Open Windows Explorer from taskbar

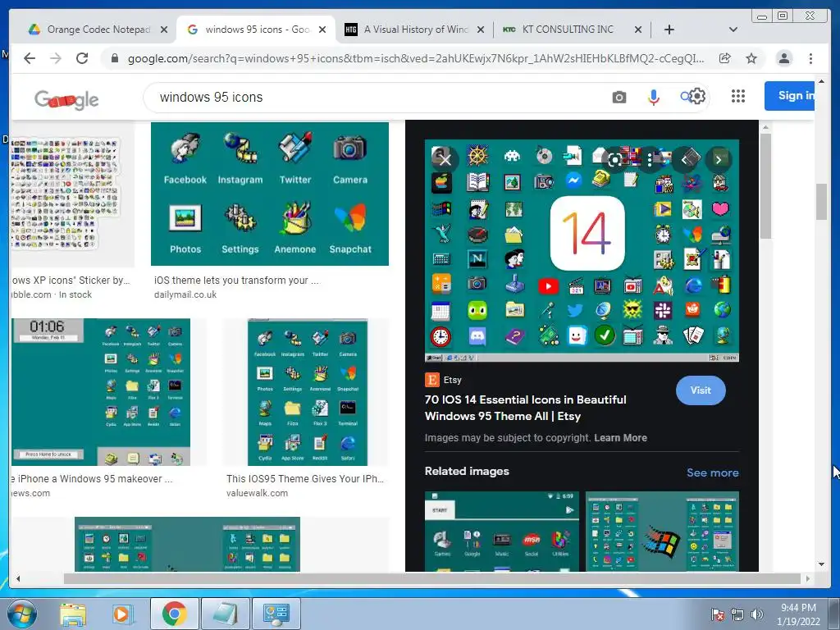pos(73,614)
